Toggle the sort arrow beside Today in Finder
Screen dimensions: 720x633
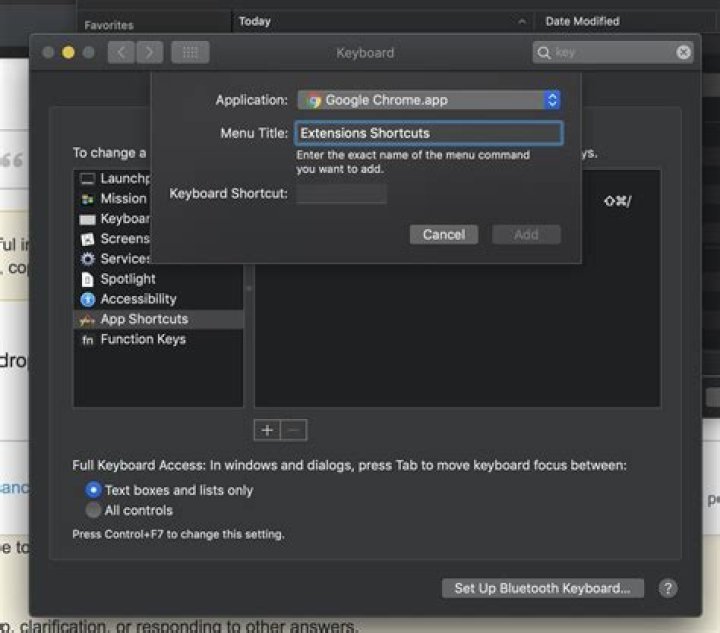[x=522, y=22]
